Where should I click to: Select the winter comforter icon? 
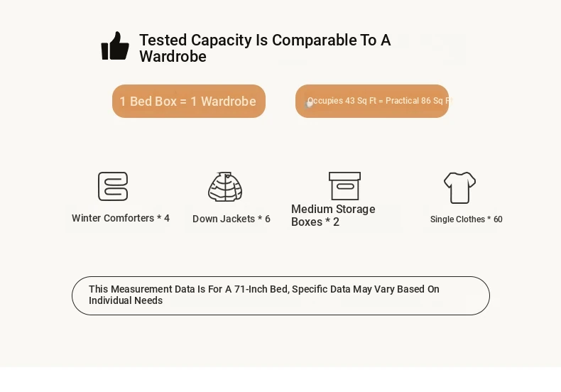pos(113,186)
